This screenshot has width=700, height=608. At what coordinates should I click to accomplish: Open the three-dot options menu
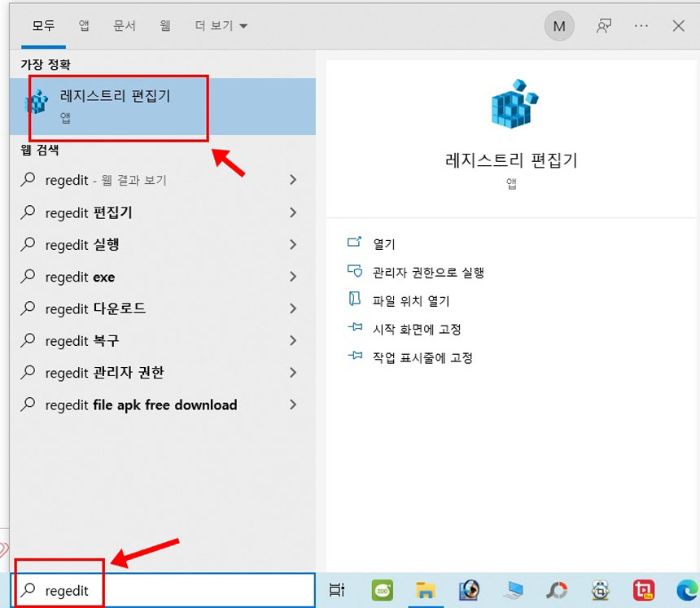641,26
